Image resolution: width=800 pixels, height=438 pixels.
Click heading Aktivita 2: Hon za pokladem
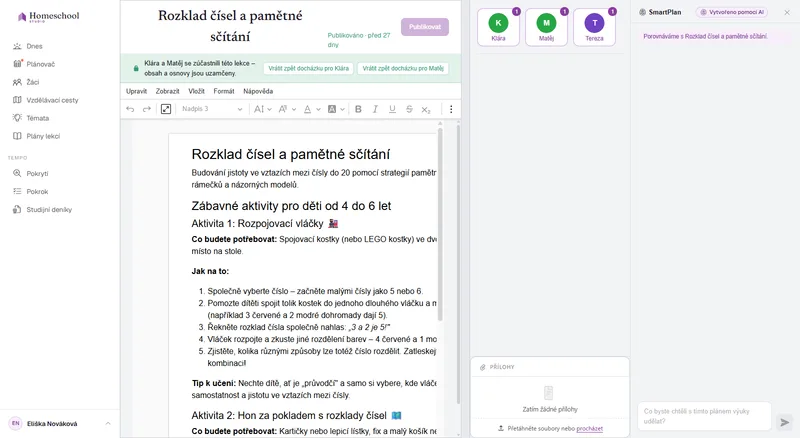(296, 416)
